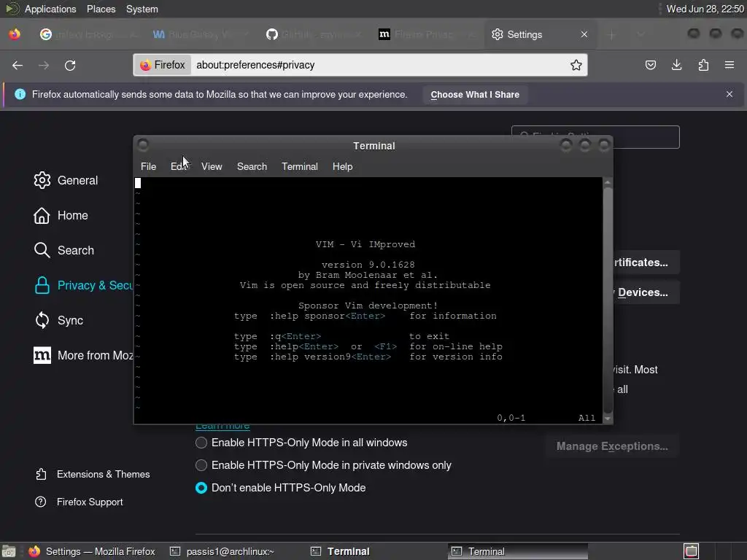Bookmark this page with the star icon

point(576,65)
